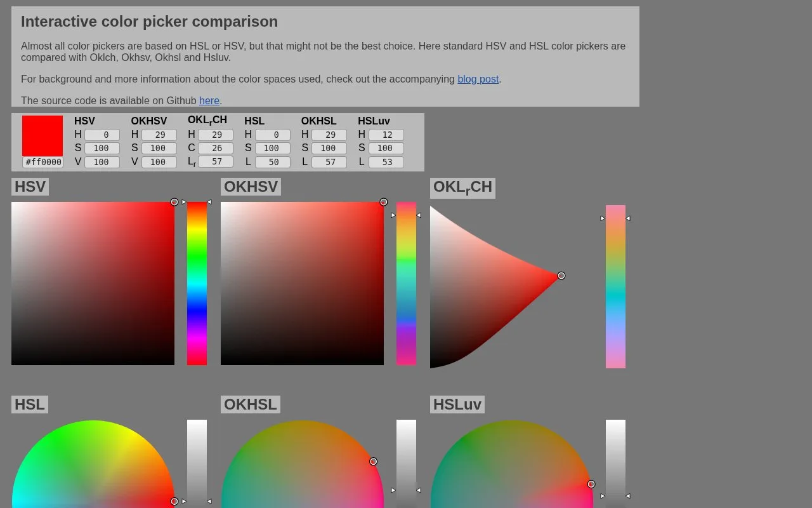Click the HSL wheel circular handle
The width and height of the screenshot is (812, 508).
click(x=174, y=502)
